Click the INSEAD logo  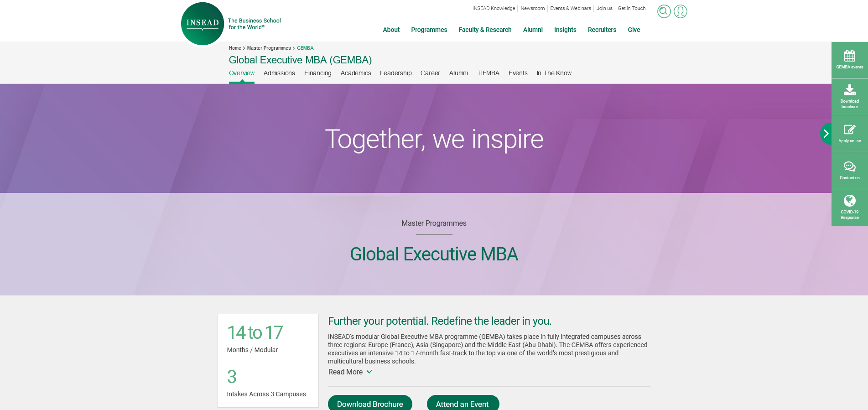[202, 23]
